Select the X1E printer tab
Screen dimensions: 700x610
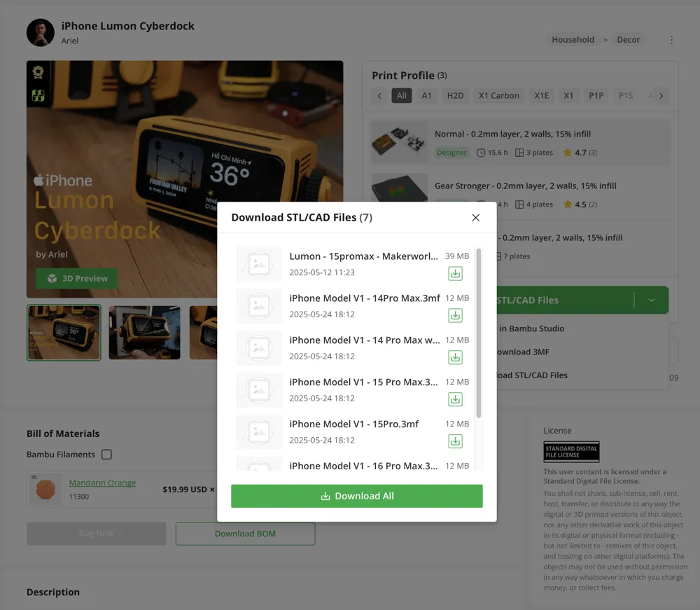(542, 95)
